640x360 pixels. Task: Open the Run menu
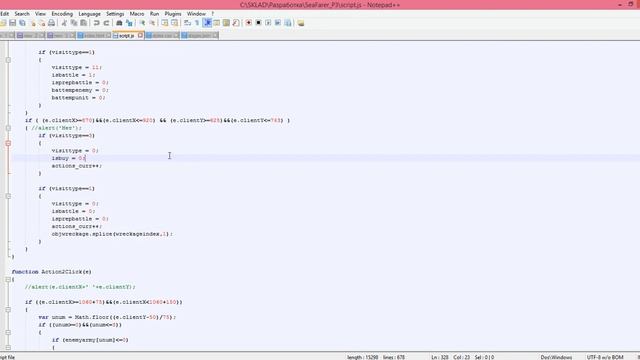[x=154, y=13]
